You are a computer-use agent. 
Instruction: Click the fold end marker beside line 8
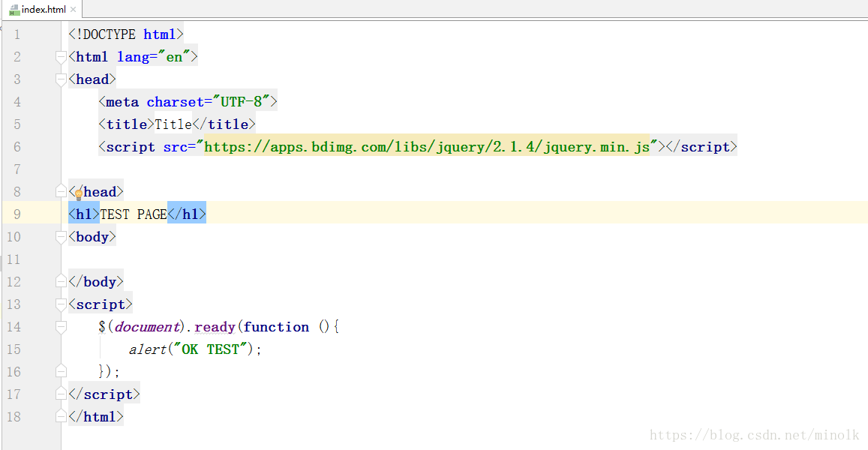tap(62, 192)
